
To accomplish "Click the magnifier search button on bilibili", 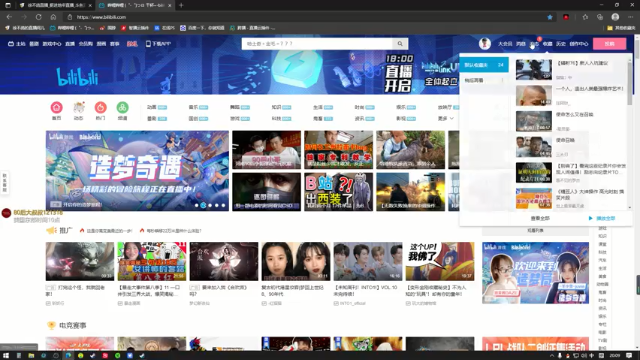I will pos(400,44).
